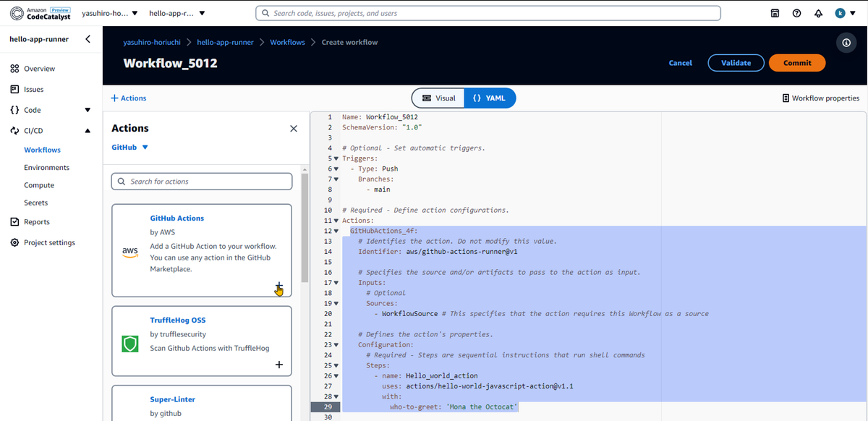Screen dimensions: 868x421
Task: Collapse the Steps fold arrow on line 25
Action: [x=336, y=366]
